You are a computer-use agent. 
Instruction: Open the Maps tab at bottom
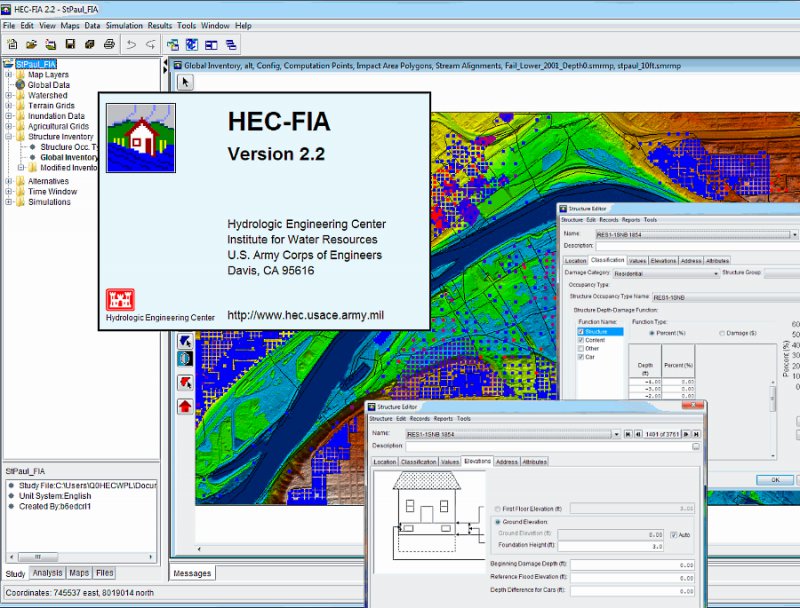(79, 573)
